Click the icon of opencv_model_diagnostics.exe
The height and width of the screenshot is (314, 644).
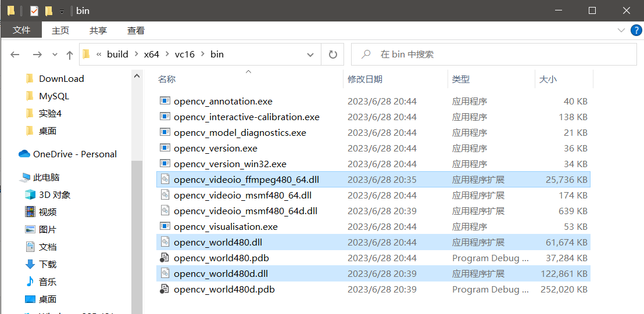click(164, 132)
